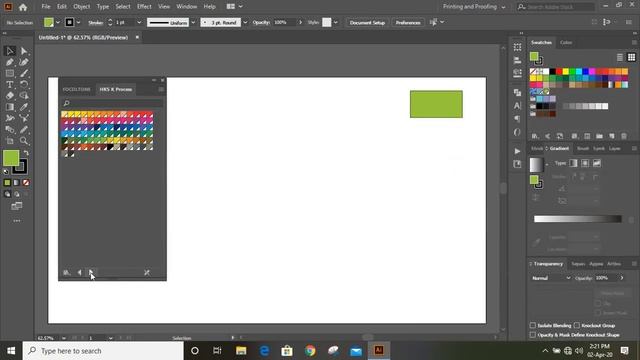The height and width of the screenshot is (360, 640).
Task: Select the Linear gradient type
Action: click(573, 163)
